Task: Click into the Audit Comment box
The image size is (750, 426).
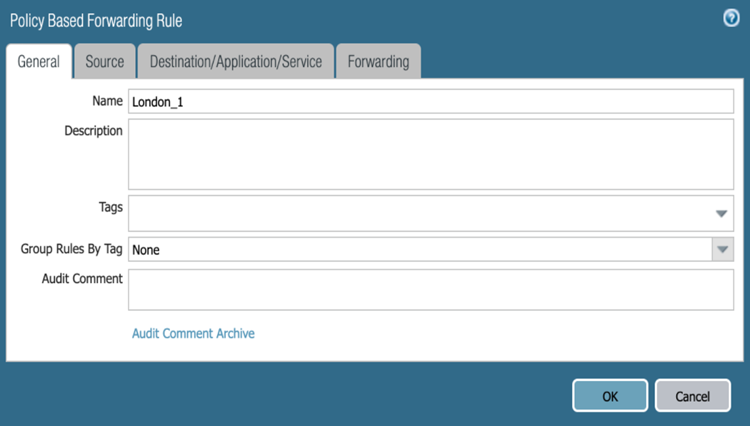Action: 430,289
